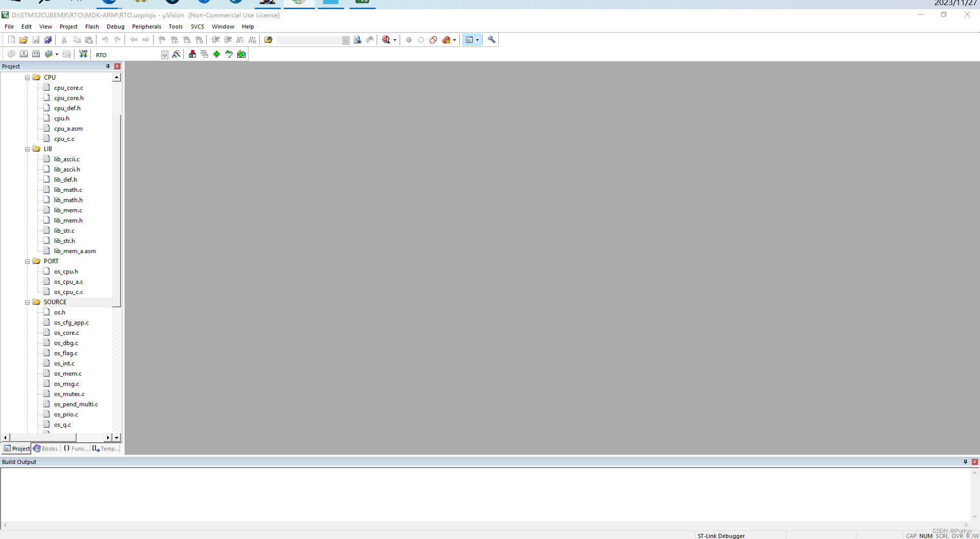Screen dimensions: 980x539
Task: Launch the Pack Installer icon
Action: pos(241,54)
